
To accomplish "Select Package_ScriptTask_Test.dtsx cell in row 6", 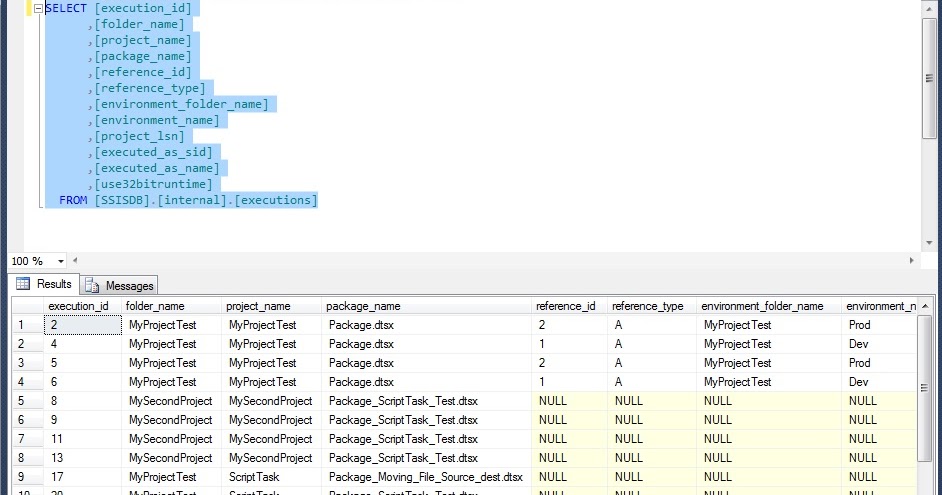I will click(x=427, y=420).
